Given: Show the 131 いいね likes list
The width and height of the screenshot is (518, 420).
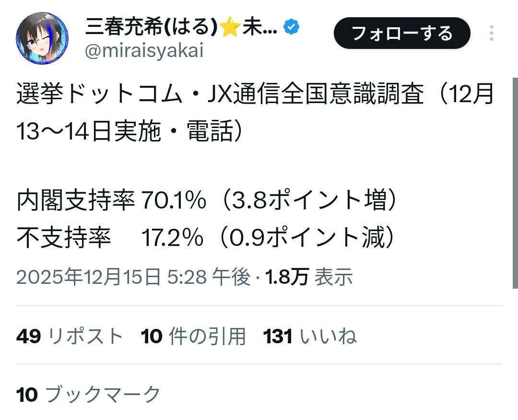Looking at the screenshot, I should coord(310,336).
